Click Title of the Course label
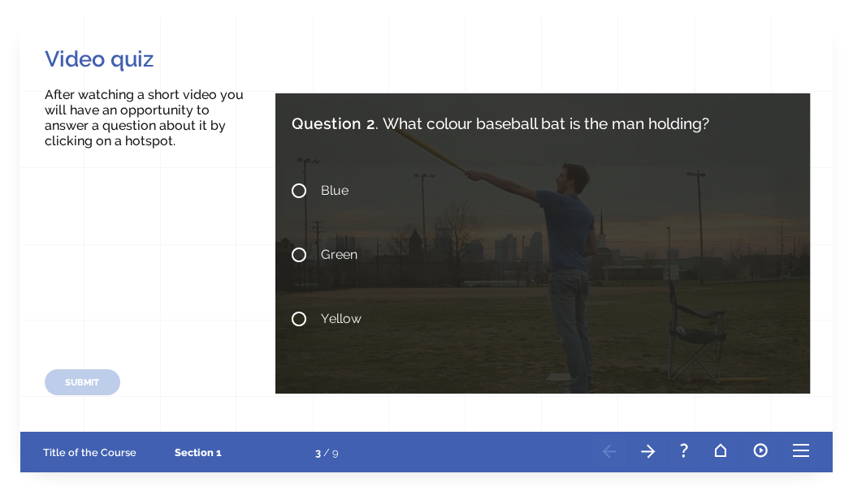The height and width of the screenshot is (504, 853). tap(89, 452)
